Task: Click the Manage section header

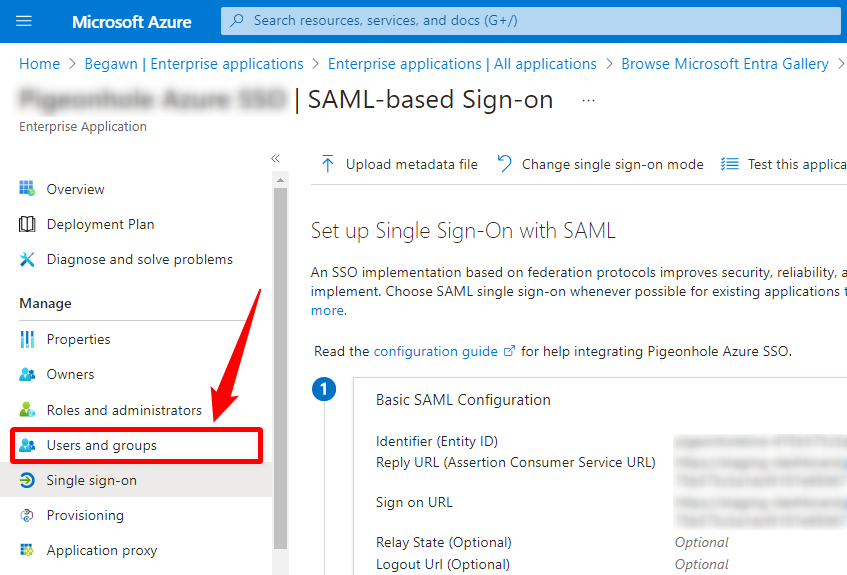Action: (45, 304)
